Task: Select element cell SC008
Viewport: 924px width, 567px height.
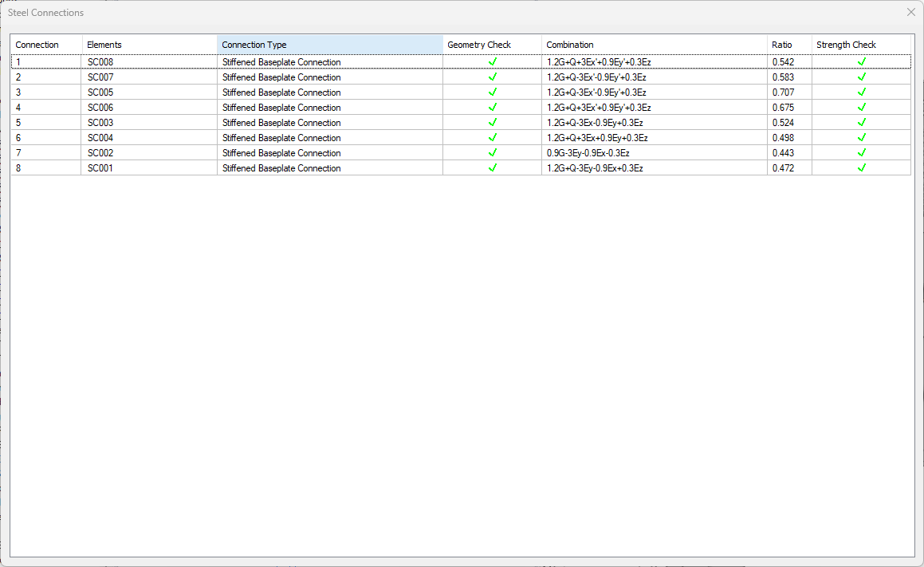Action: click(x=149, y=62)
